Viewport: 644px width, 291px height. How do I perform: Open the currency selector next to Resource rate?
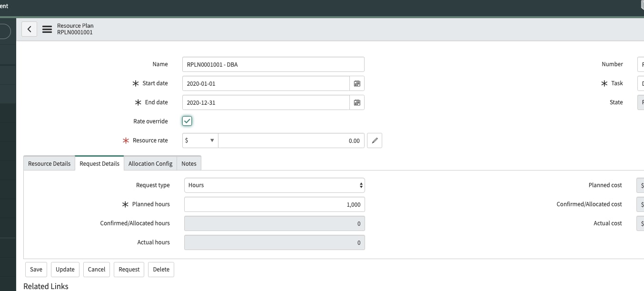click(199, 140)
